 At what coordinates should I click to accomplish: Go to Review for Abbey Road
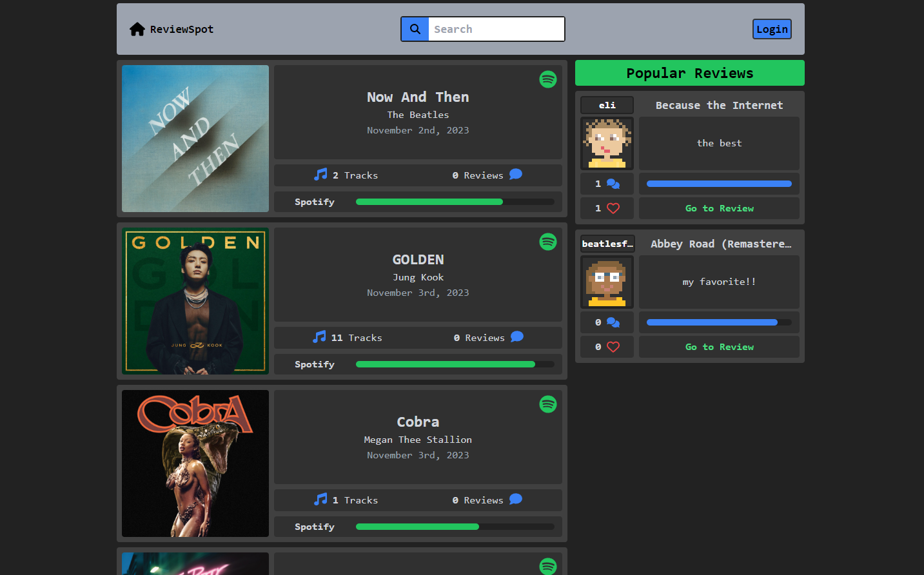coord(719,347)
